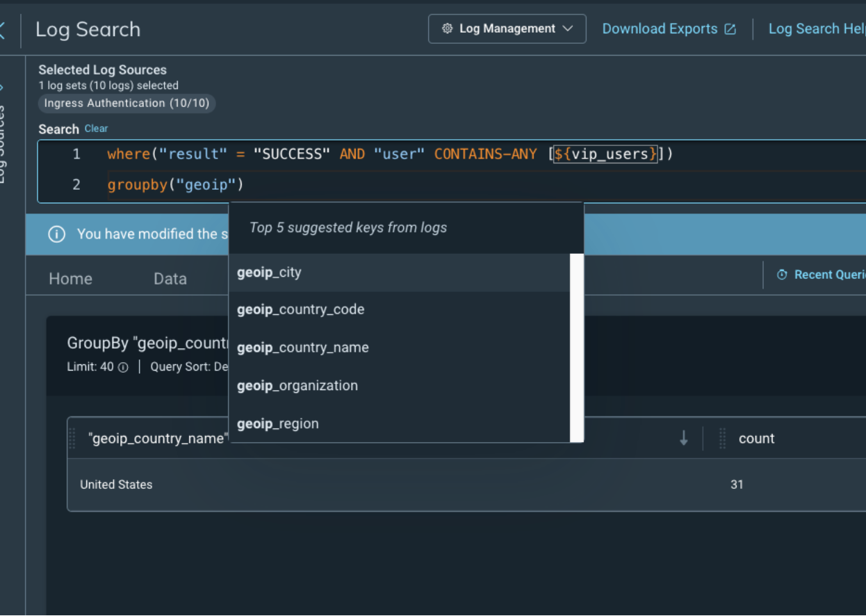Image resolution: width=866 pixels, height=616 pixels.
Task: Expand the Log Sources side panel arrow
Action: click(2, 88)
